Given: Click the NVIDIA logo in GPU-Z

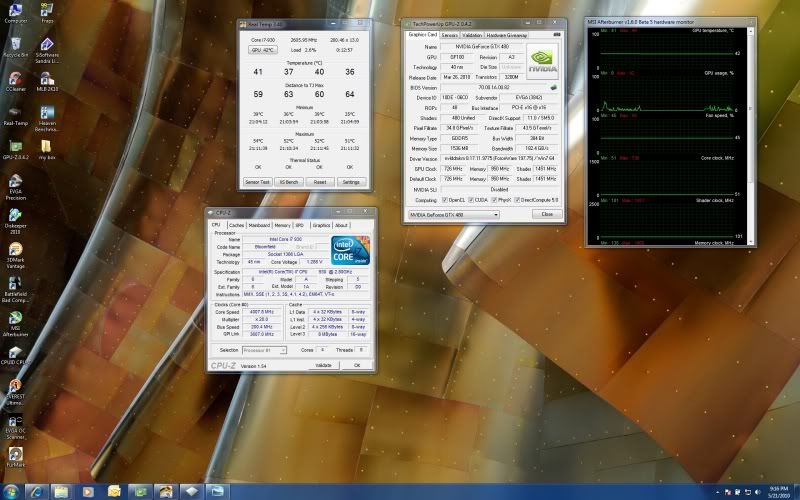Looking at the screenshot, I should point(542,61).
